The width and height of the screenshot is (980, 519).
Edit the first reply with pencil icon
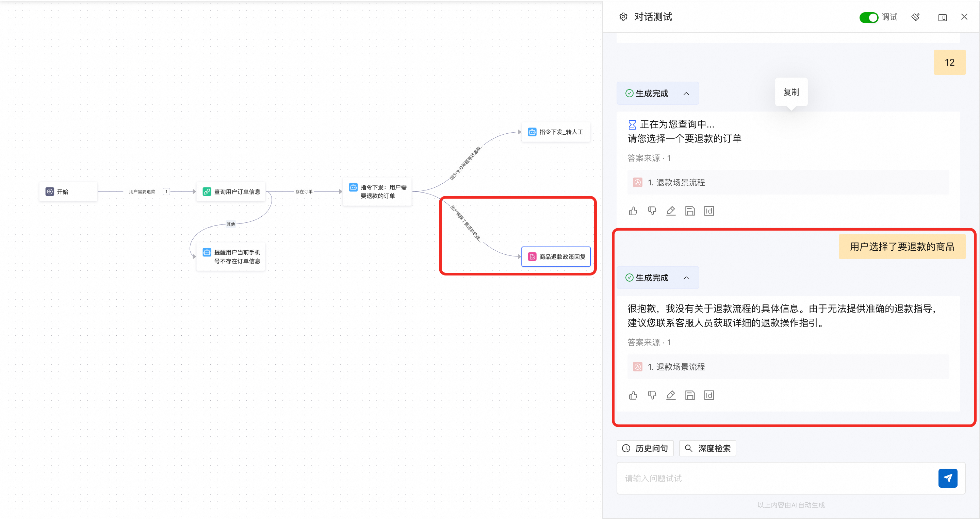[671, 211]
